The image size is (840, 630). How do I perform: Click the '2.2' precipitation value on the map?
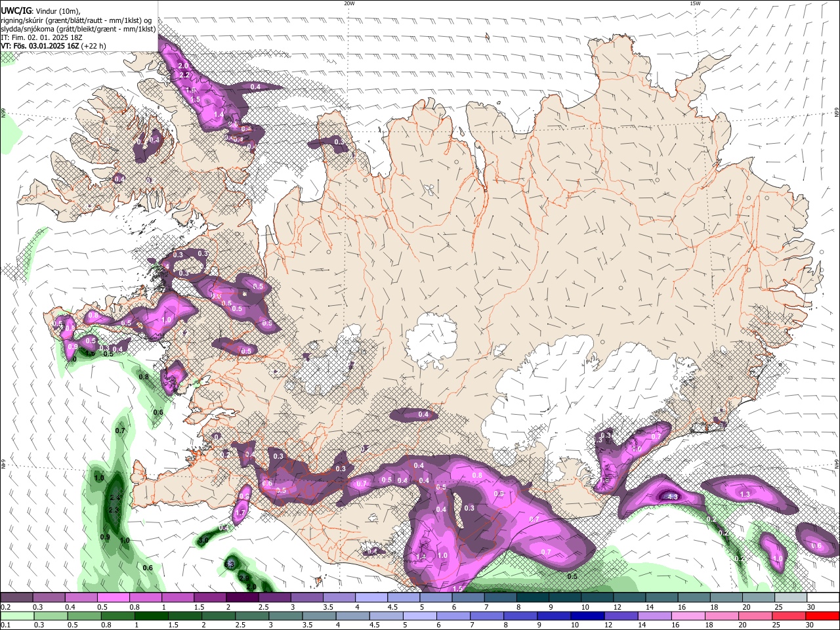[x=184, y=75]
